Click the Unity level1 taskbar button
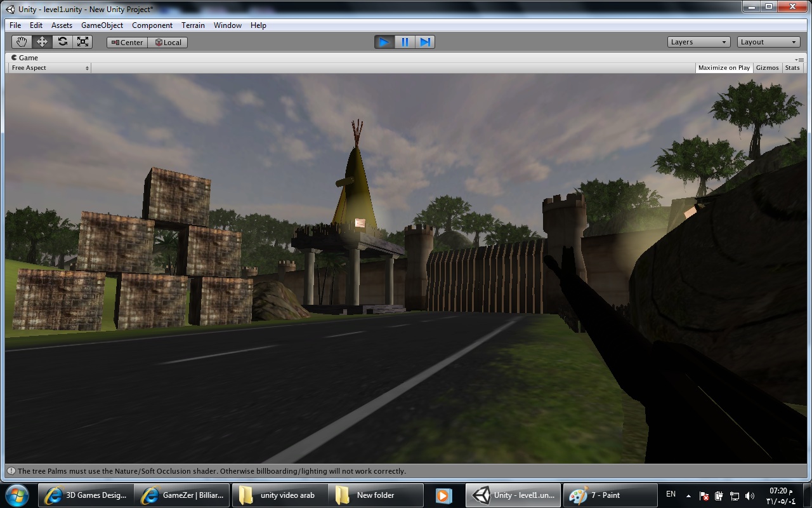Viewport: 812px width, 508px height. click(x=513, y=495)
